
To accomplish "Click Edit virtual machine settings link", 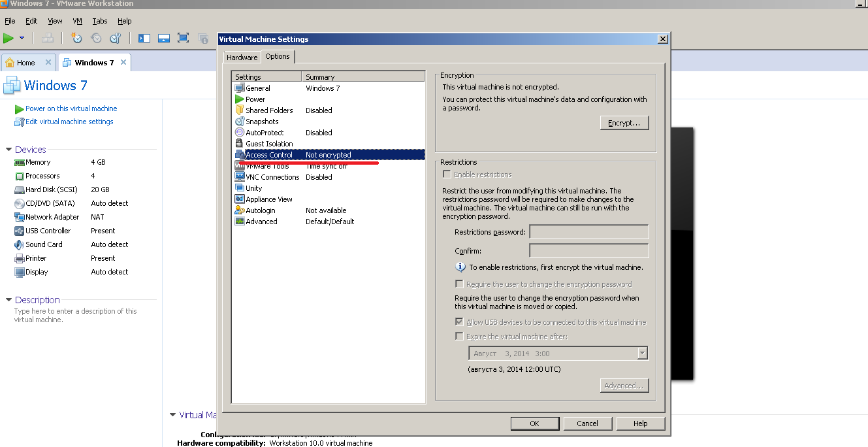I will click(69, 122).
